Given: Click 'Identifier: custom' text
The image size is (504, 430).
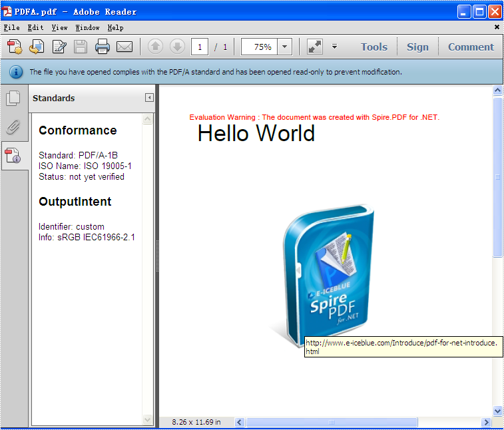Looking at the screenshot, I should point(71,226).
